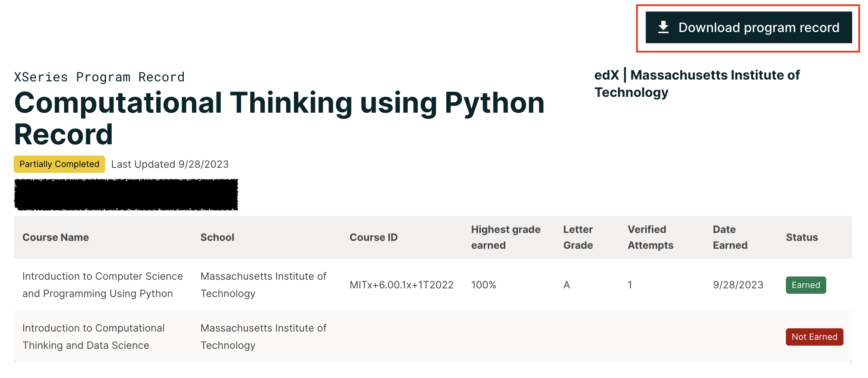Screen dimensions: 868x378
Task: Click the Partially Completed status badge
Action: coord(59,164)
